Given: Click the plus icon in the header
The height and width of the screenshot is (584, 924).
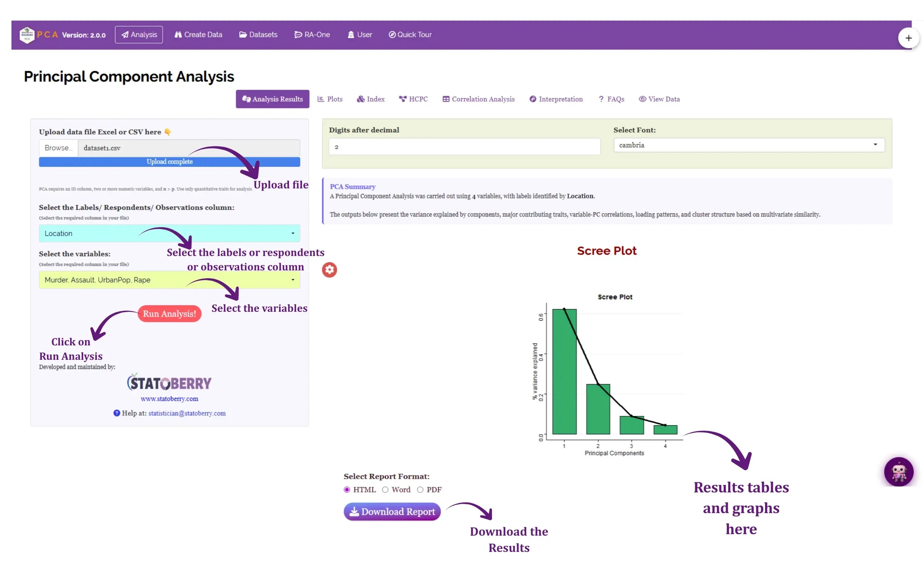Looking at the screenshot, I should coord(908,38).
